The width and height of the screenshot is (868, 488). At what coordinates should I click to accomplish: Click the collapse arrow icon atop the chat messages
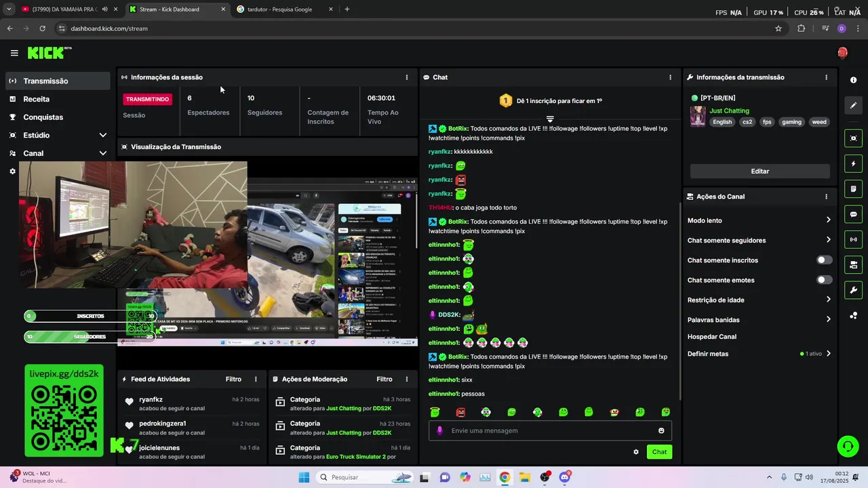point(550,119)
